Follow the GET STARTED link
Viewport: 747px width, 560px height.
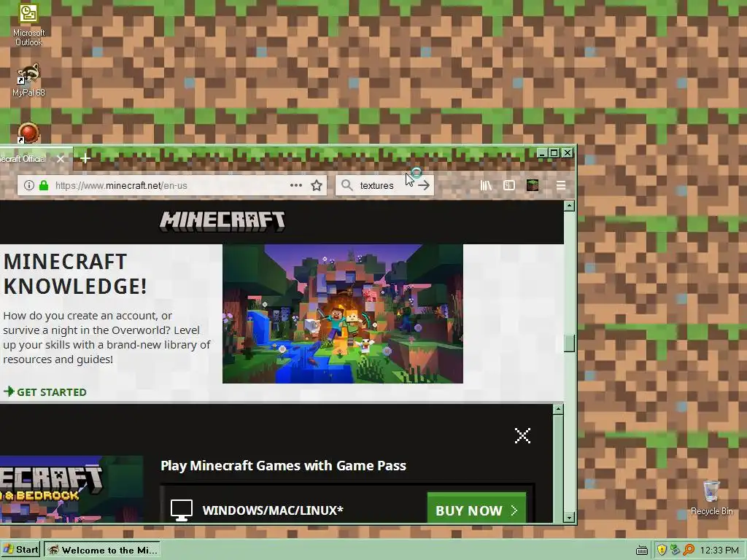click(45, 392)
